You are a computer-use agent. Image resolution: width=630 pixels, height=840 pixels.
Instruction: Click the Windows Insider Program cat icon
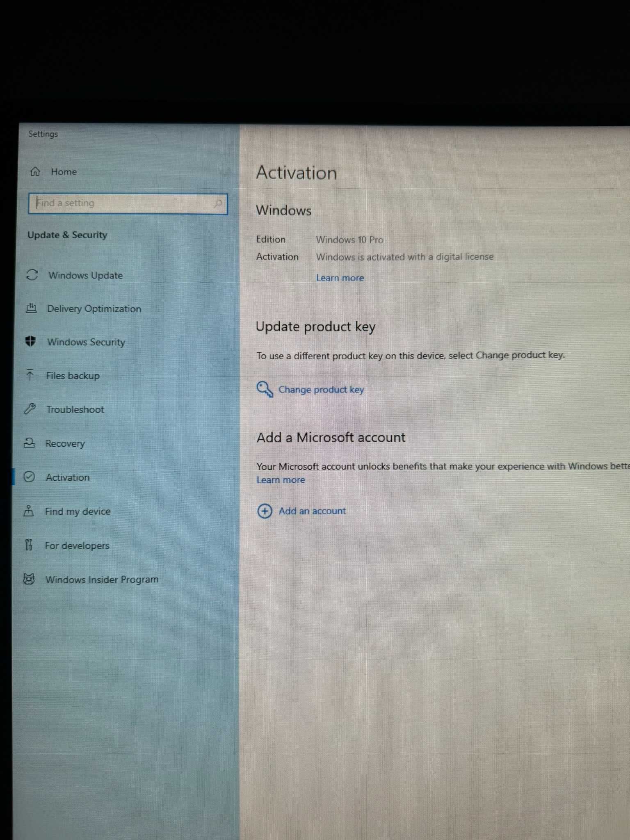[29, 579]
